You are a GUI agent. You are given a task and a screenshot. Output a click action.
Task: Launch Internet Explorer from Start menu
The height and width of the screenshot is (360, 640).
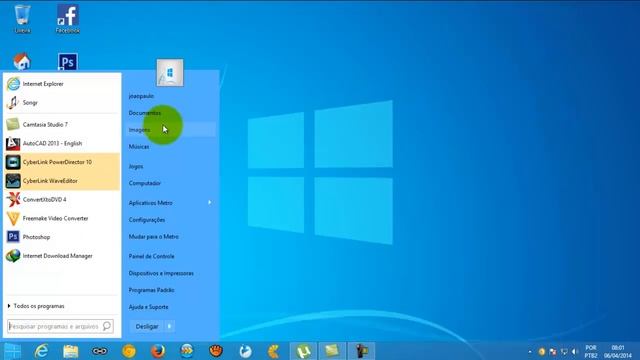tap(62, 84)
